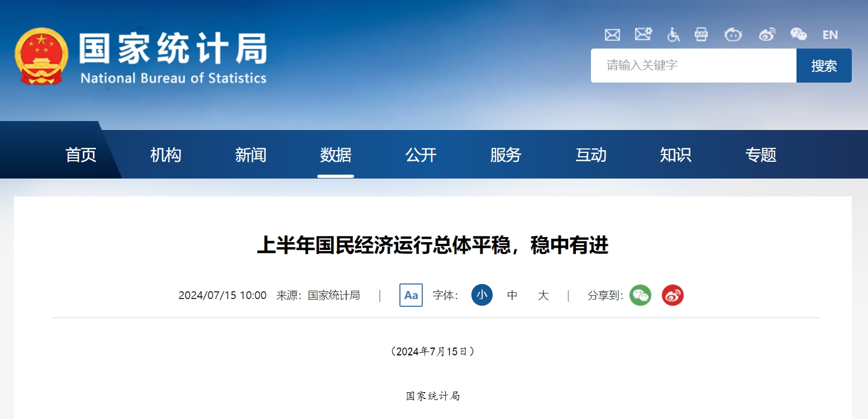The width and height of the screenshot is (868, 419).
Task: Click the keyword search input field
Action: pos(693,65)
